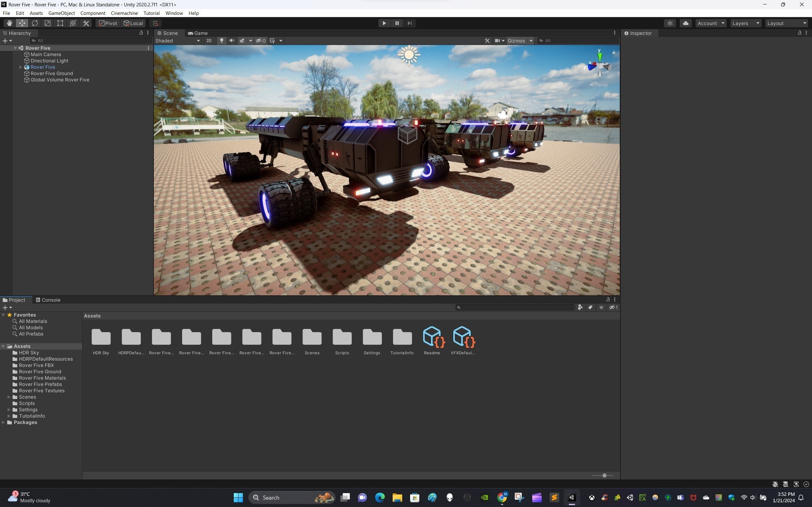Open the Shaded draw mode dropdown
This screenshot has height=507, width=812.
click(178, 41)
